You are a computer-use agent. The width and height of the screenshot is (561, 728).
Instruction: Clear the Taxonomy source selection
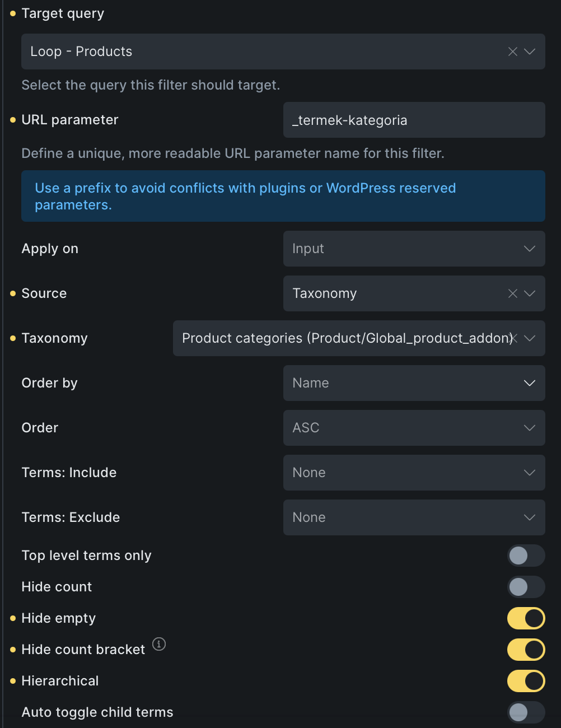pyautogui.click(x=512, y=293)
